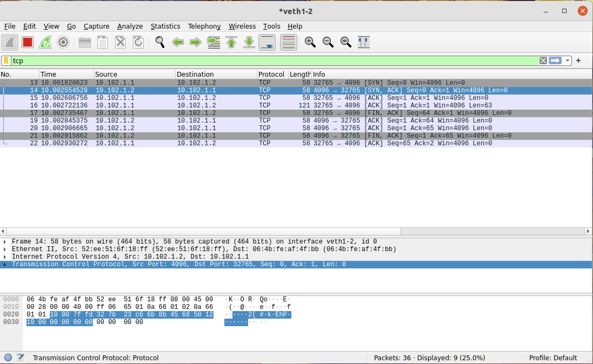Viewport: 593px width, 364px height.
Task: Click packet list horizontal scrollbar
Action: coord(204,231)
